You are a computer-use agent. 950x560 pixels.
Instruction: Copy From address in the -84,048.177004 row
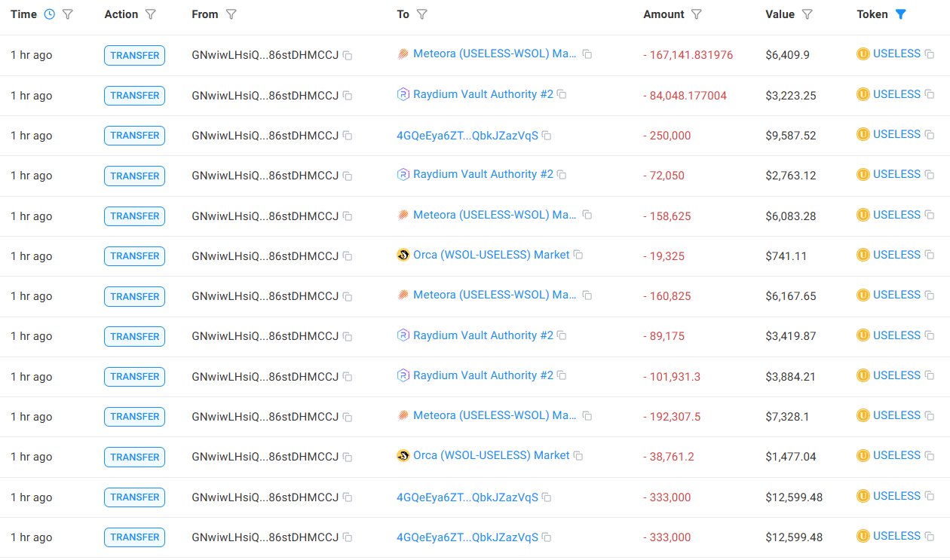348,96
